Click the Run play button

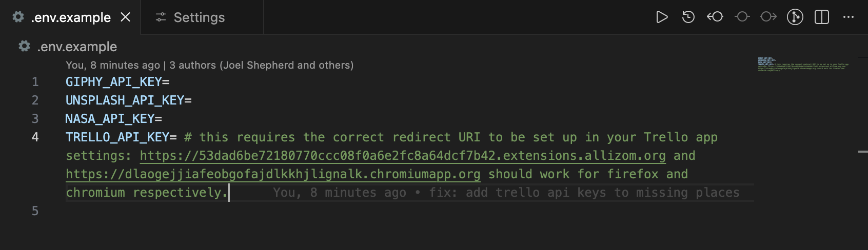coord(662,17)
